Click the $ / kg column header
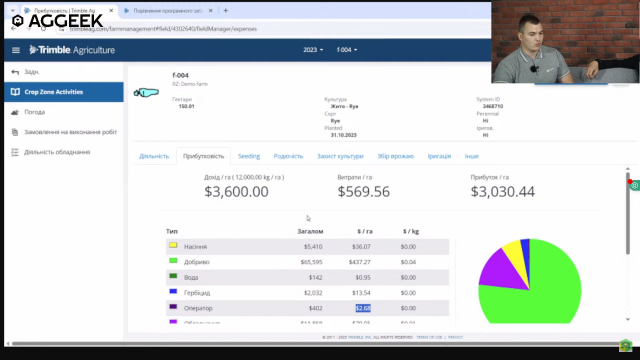This screenshot has height=360, width=640. [x=411, y=231]
